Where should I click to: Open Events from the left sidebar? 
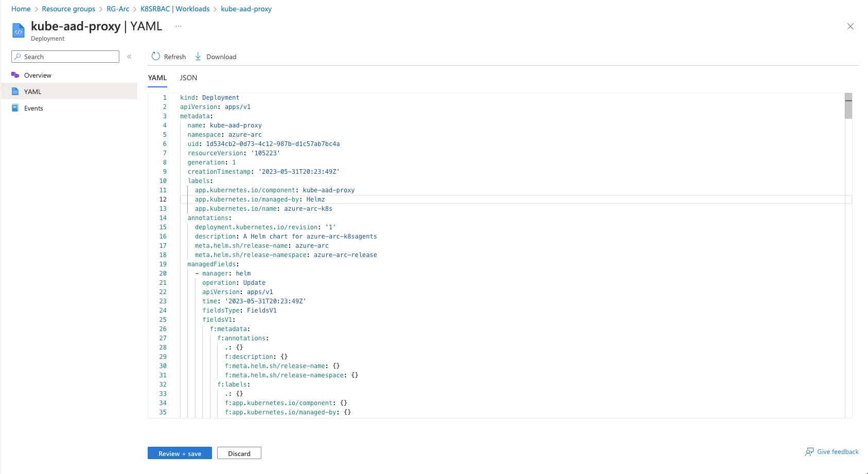[x=33, y=108]
